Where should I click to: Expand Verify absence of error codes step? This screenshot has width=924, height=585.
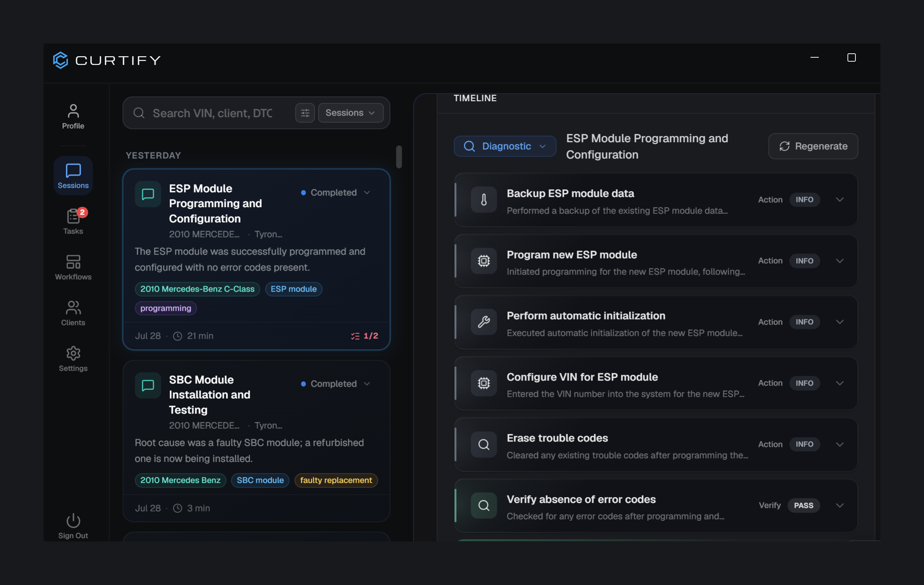(x=840, y=505)
